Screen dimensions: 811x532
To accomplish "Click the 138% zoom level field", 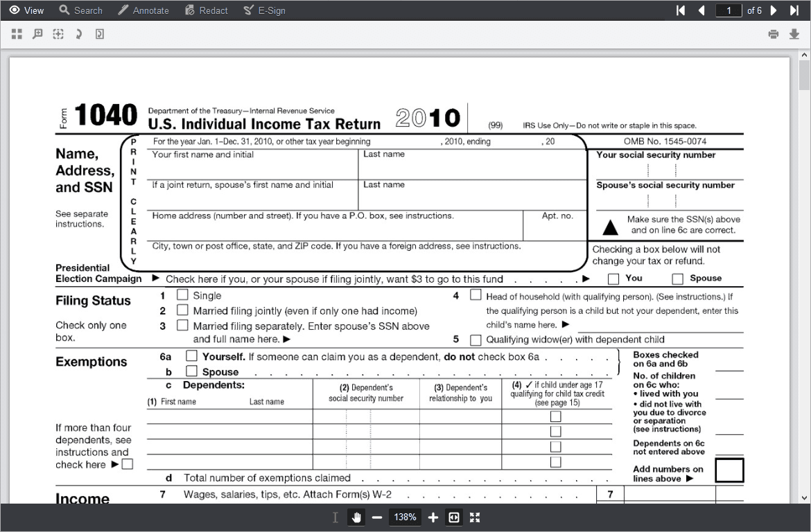I will point(405,517).
